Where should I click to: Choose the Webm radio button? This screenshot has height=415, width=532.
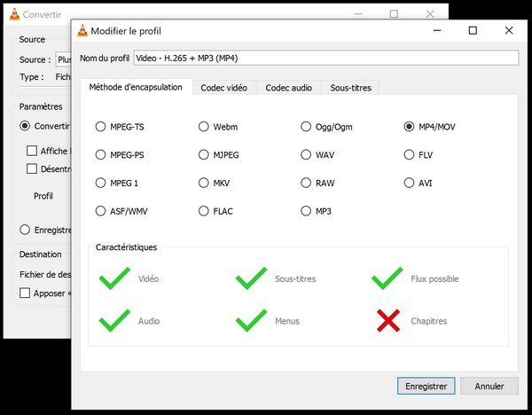pos(204,127)
